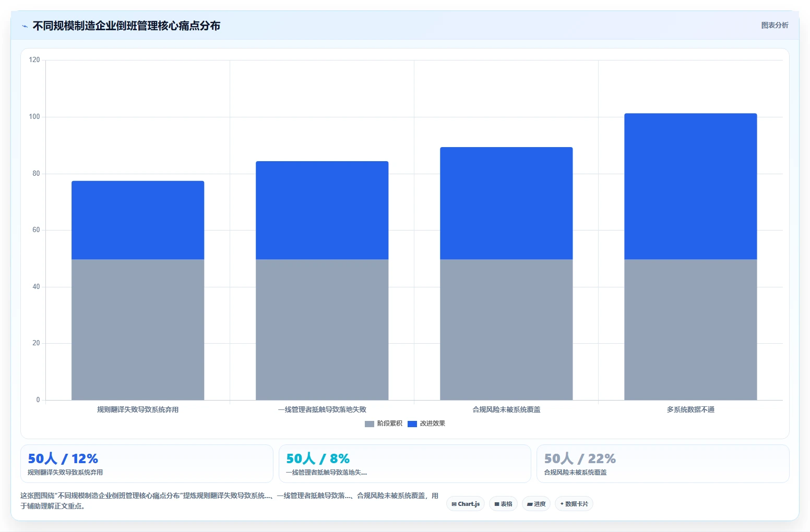Click the 数据卡片 tag chip
The height and width of the screenshot is (532, 810).
574,504
